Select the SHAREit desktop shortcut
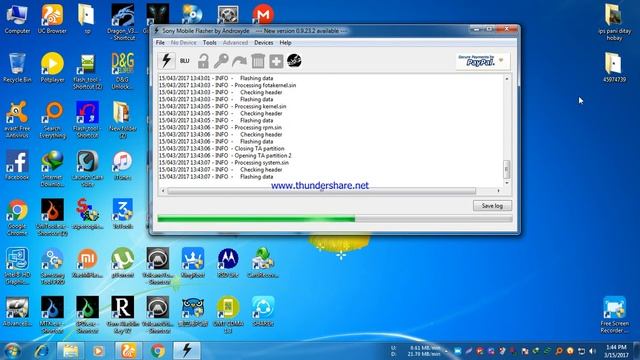This screenshot has height=360, width=640. [263, 312]
